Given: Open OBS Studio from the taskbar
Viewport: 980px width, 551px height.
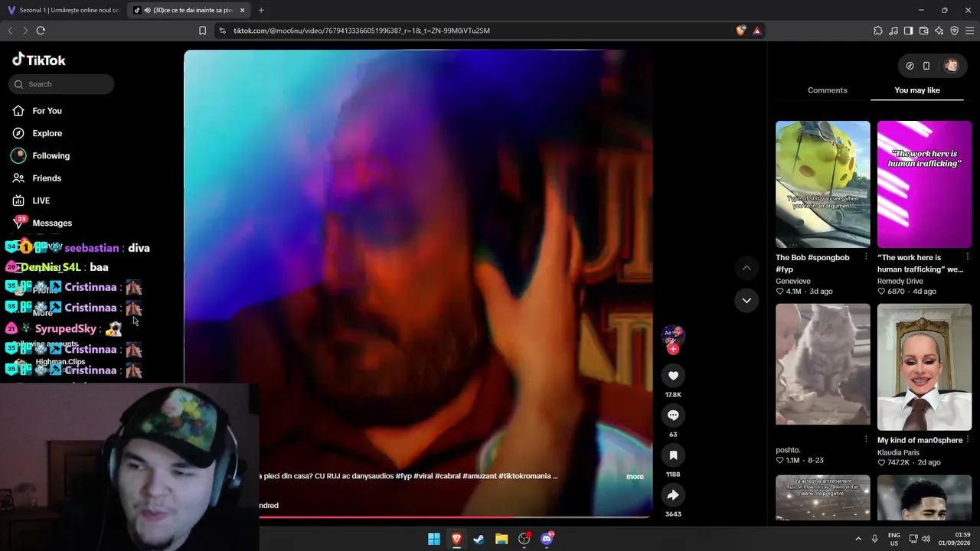Looking at the screenshot, I should coord(524,539).
